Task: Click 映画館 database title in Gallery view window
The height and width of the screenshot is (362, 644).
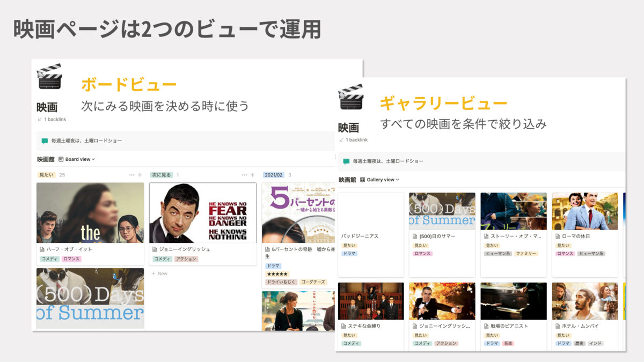Action: (x=347, y=180)
